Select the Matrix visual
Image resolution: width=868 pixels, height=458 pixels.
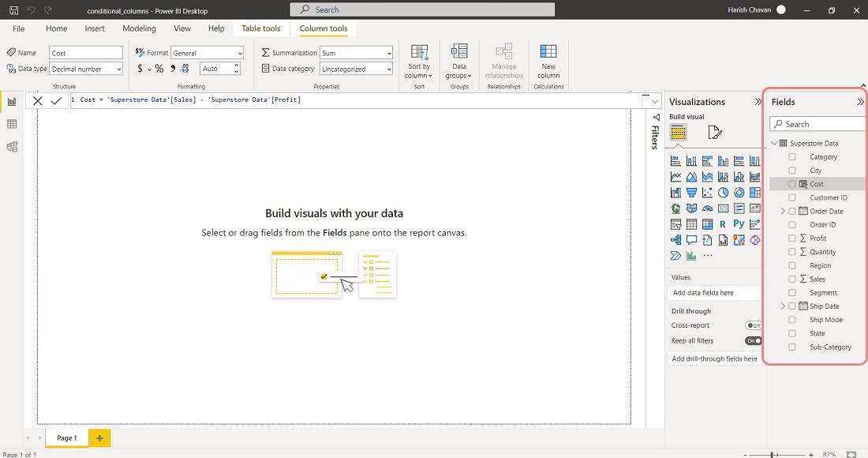(x=707, y=224)
